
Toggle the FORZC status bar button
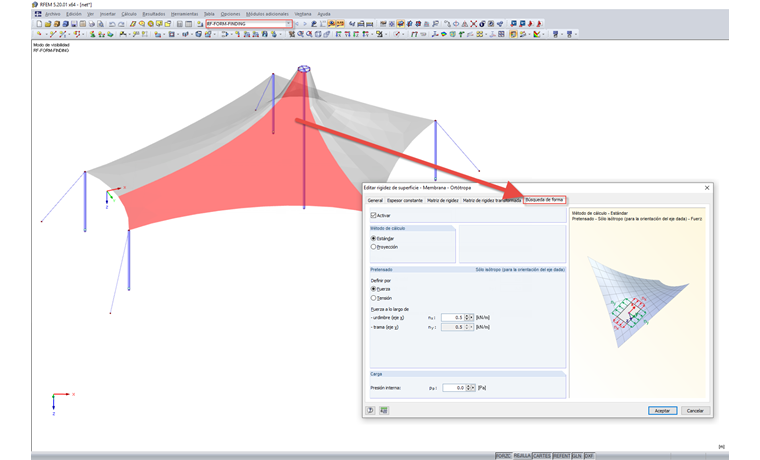tap(503, 456)
